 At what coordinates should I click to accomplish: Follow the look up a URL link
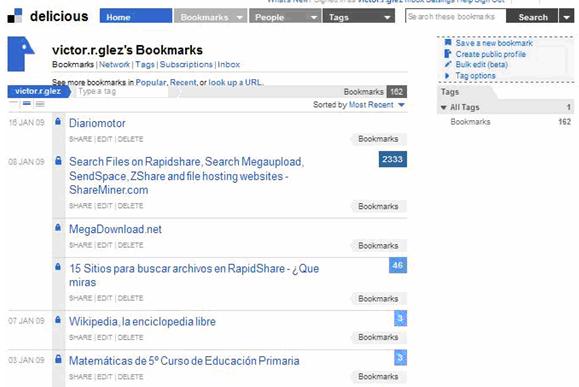point(235,82)
